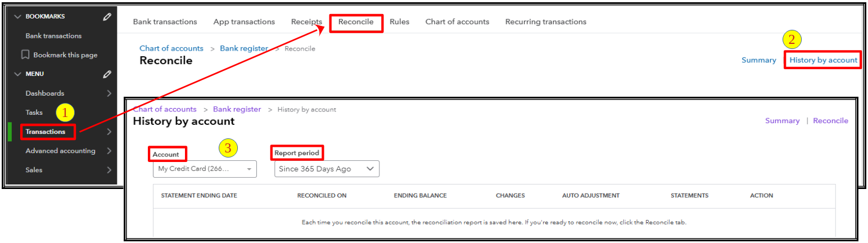
Task: Click the pencil icon beside BOOKMARKS
Action: [x=107, y=17]
